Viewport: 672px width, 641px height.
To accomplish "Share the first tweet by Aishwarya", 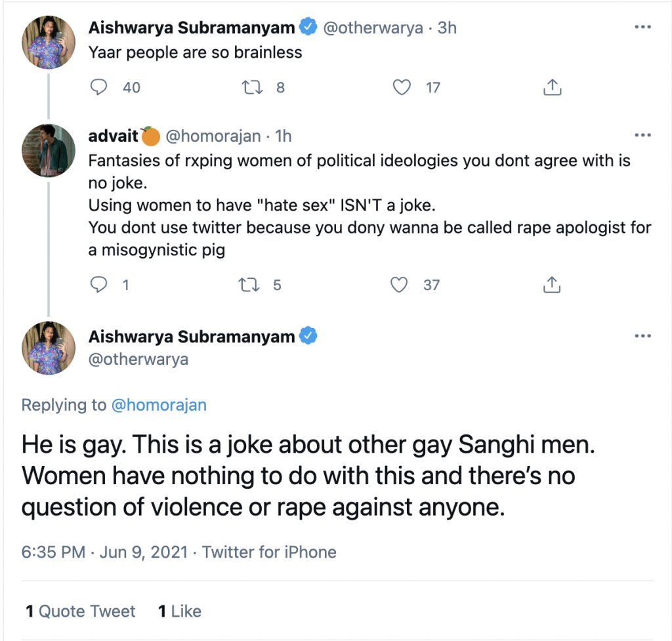I will [553, 87].
